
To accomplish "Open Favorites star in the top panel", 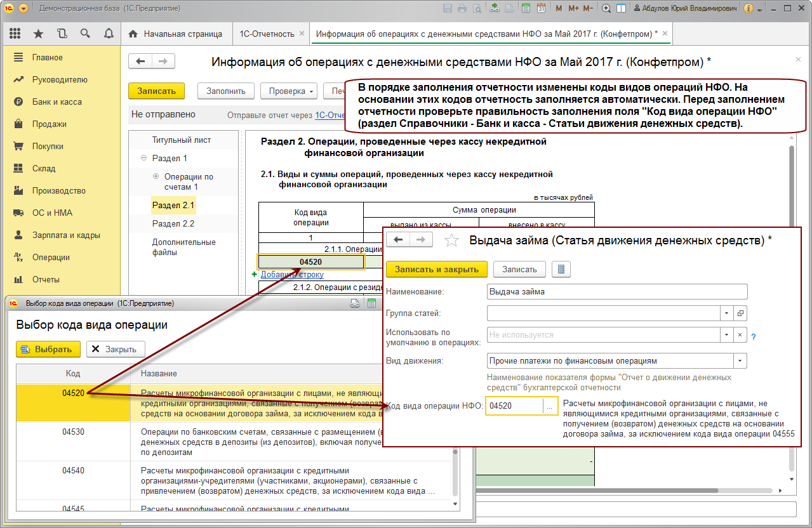I will pyautogui.click(x=38, y=34).
